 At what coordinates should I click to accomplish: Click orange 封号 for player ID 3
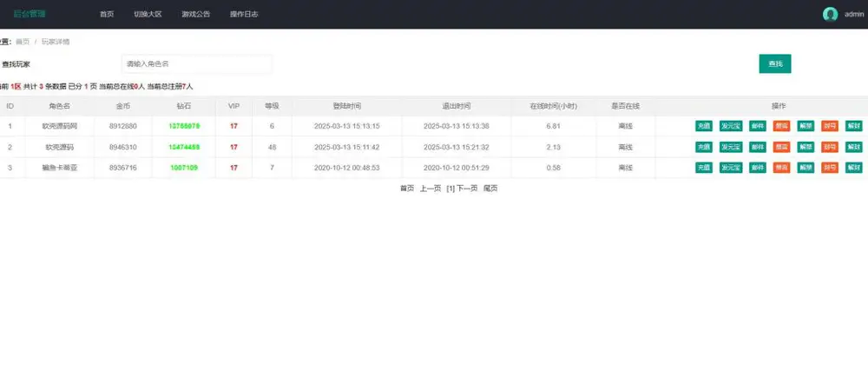pyautogui.click(x=830, y=168)
